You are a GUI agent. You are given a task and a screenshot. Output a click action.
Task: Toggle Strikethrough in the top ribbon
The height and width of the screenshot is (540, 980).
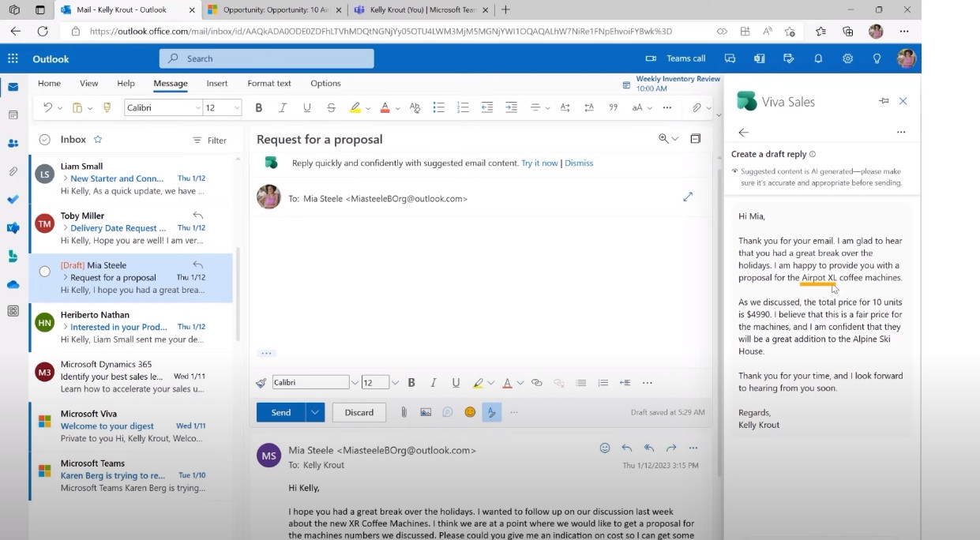[331, 107]
